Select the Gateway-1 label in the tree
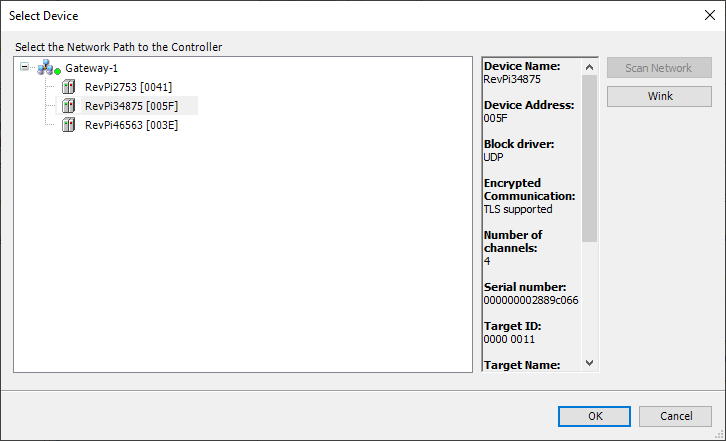 pos(92,68)
